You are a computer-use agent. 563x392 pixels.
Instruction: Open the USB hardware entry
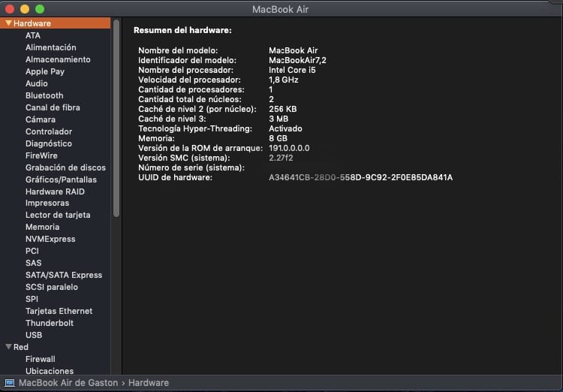pos(34,335)
